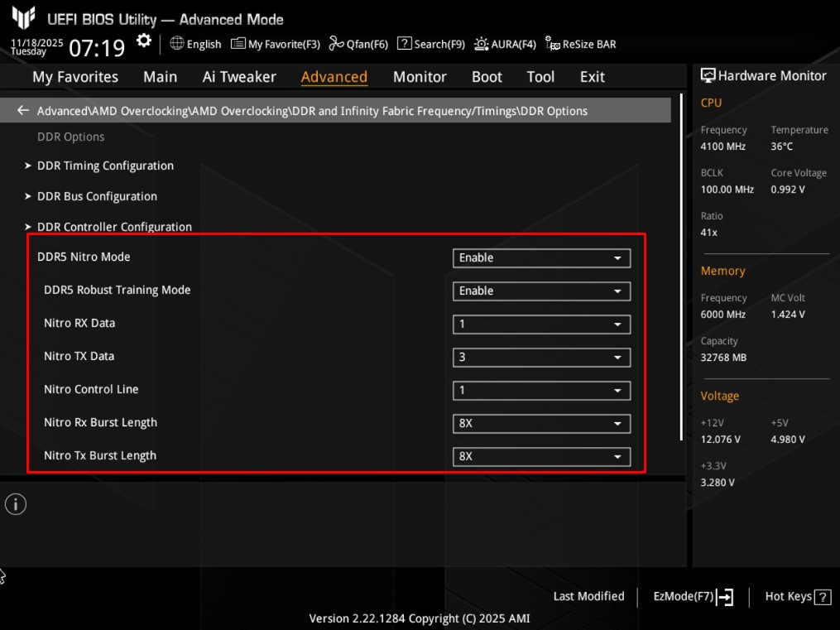Expand DDR Timing Configuration submenu
The width and height of the screenshot is (840, 630).
[105, 166]
